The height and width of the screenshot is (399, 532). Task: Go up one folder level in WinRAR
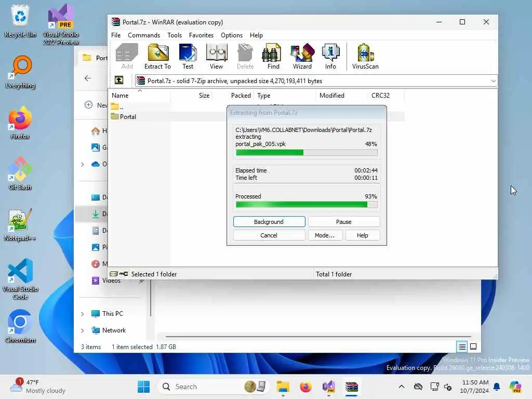[119, 81]
